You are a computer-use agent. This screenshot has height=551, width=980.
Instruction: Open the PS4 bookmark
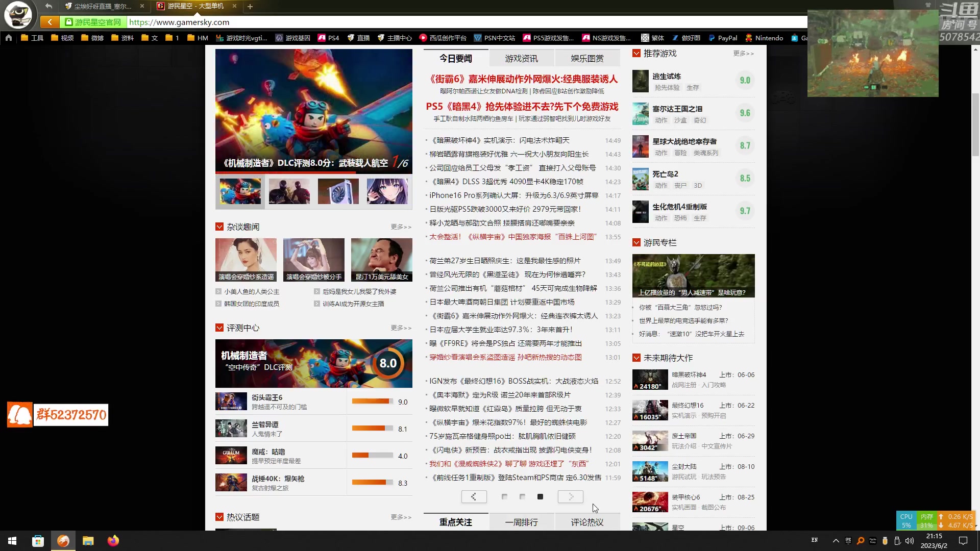329,38
